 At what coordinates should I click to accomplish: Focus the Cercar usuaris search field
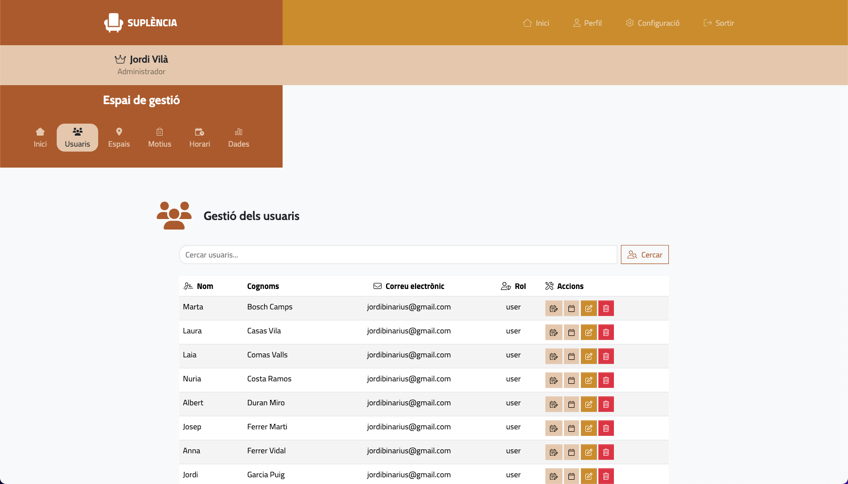(398, 255)
